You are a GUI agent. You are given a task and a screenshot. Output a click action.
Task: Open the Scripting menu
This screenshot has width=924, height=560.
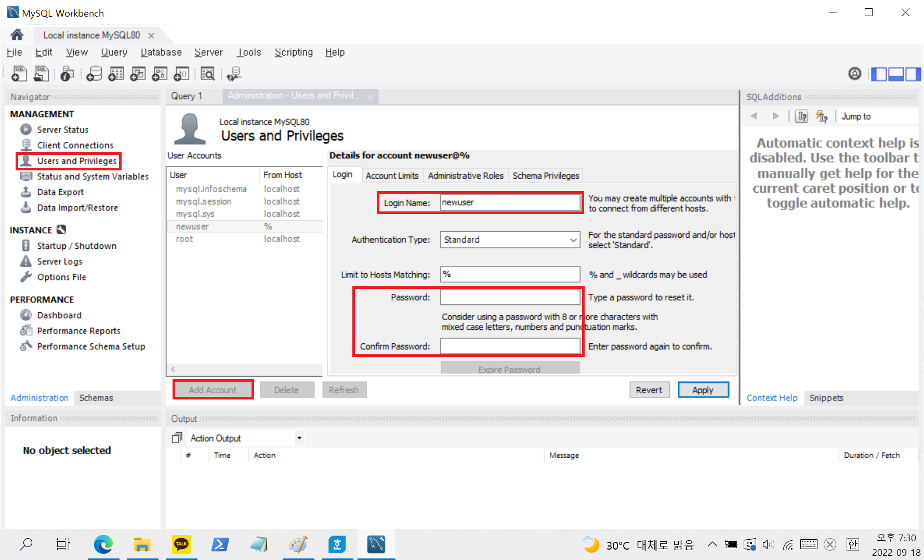[x=294, y=52]
